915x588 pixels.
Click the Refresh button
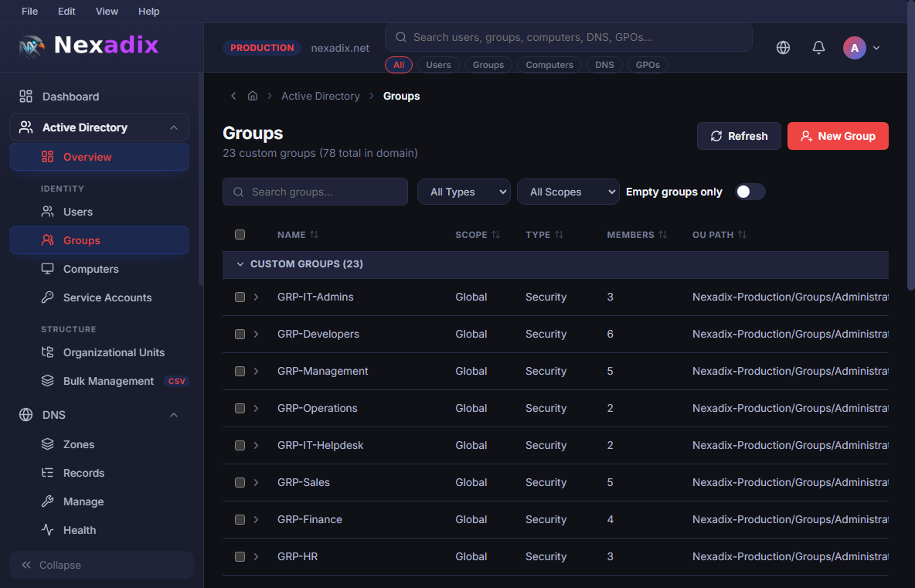pos(739,136)
